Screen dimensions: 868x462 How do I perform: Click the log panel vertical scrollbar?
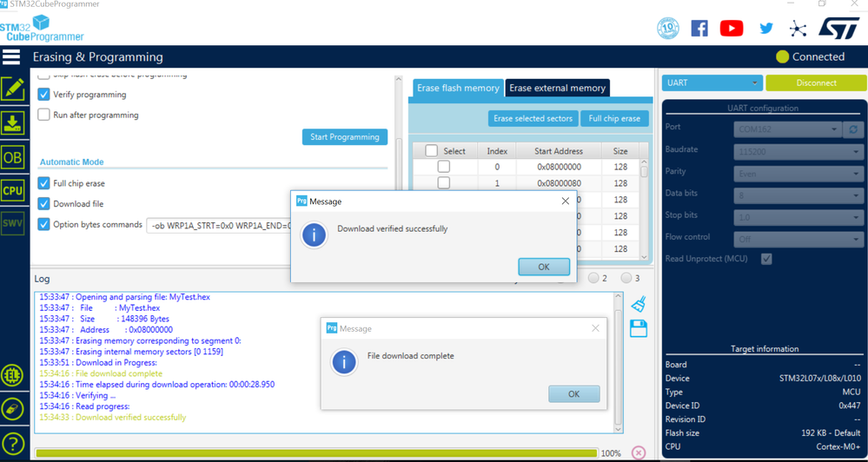[x=619, y=362]
